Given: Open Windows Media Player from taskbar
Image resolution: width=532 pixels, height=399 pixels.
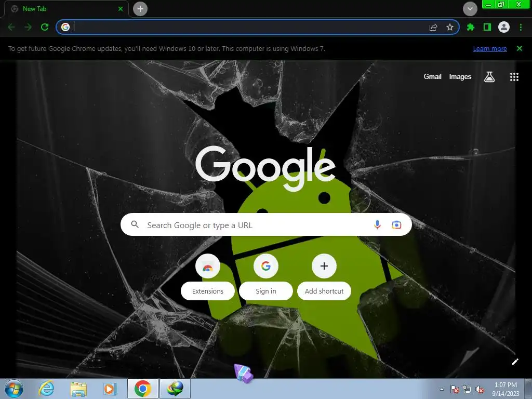Looking at the screenshot, I should pos(110,389).
